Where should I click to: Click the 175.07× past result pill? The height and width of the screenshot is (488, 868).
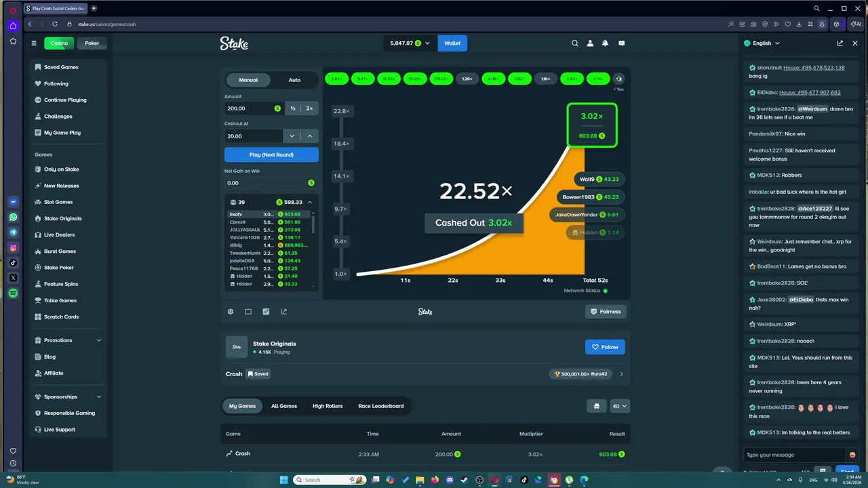[x=441, y=79]
